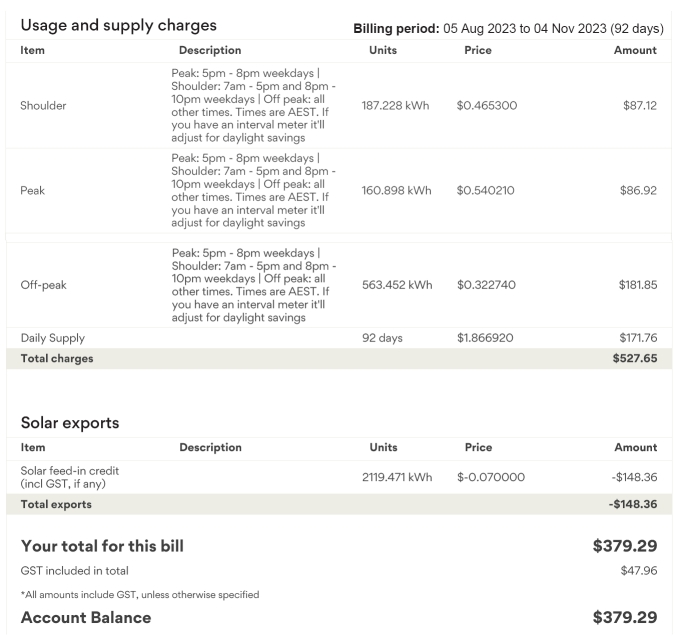Screen dimensions: 681x637
Task: Click the Usage and supply charges heading
Action: [119, 24]
